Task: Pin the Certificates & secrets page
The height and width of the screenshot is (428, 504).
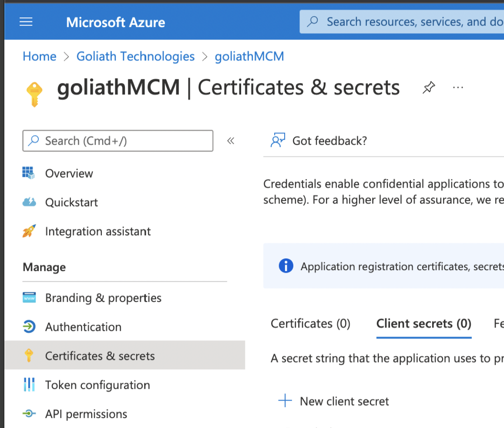Action: 429,87
